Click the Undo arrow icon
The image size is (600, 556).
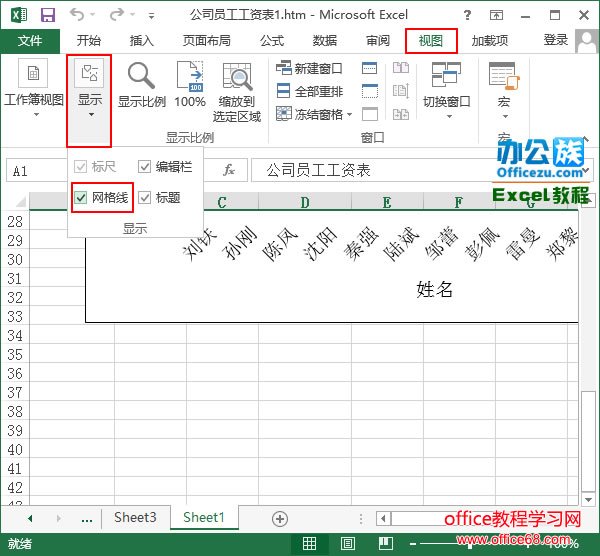point(78,14)
